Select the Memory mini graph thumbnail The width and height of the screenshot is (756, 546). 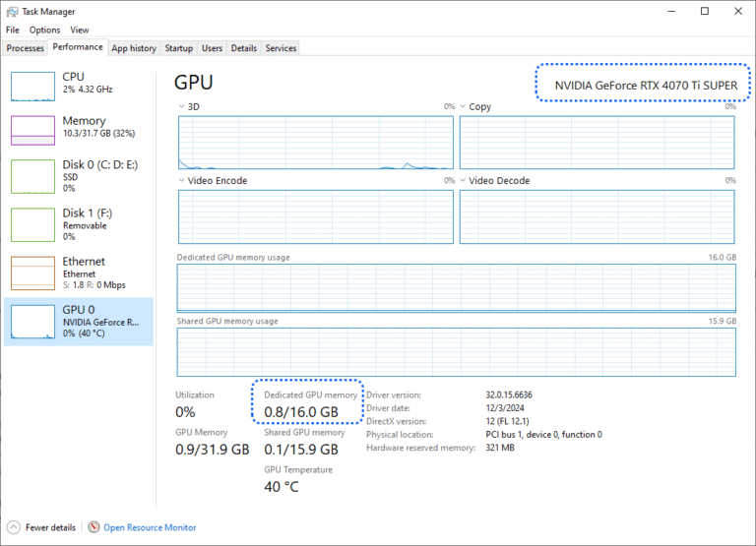(x=32, y=130)
